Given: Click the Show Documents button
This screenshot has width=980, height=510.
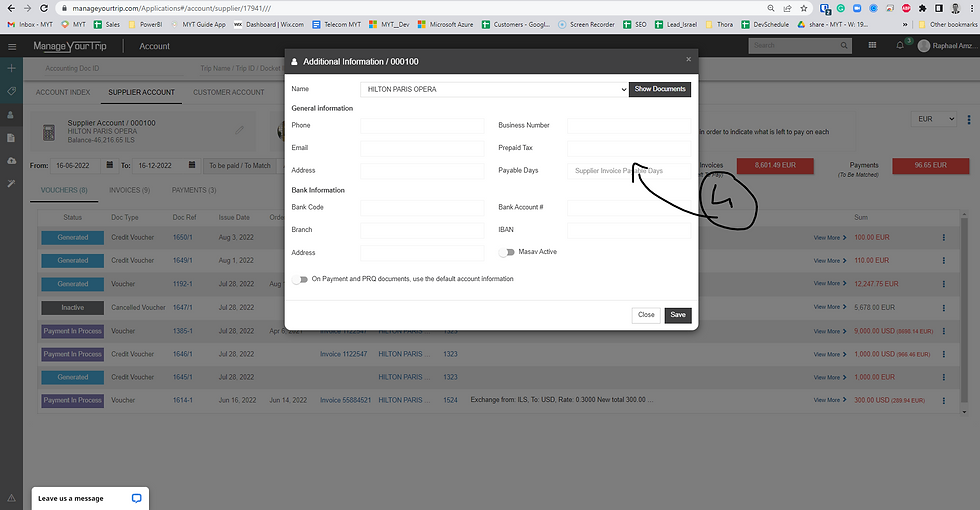Looking at the screenshot, I should pyautogui.click(x=660, y=89).
